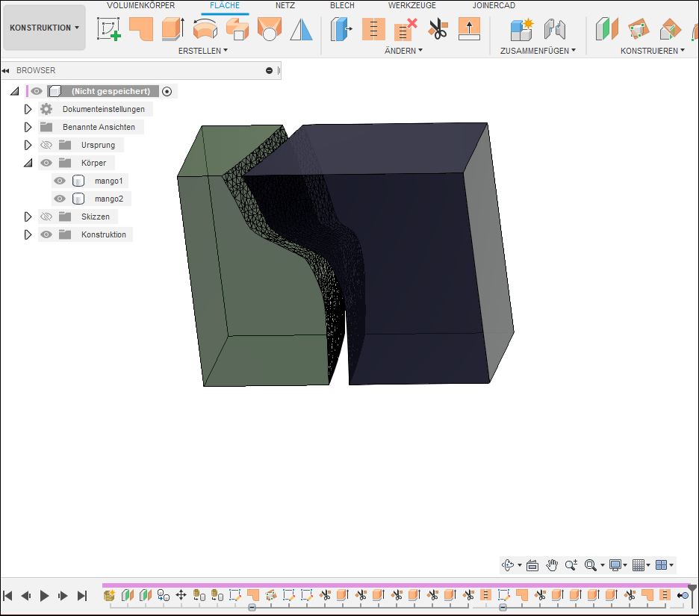The height and width of the screenshot is (616, 699).
Task: Collapse the root document node
Action: click(x=15, y=91)
